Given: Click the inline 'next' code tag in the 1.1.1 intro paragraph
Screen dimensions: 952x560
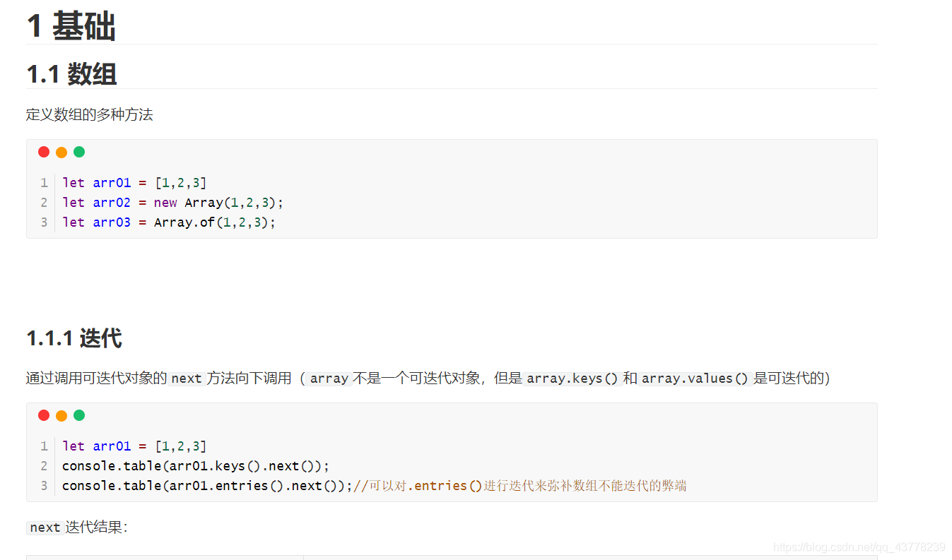Looking at the screenshot, I should click(187, 379).
